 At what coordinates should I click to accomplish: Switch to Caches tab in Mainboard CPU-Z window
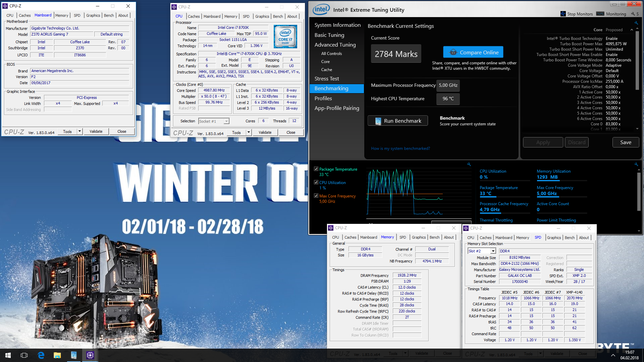(x=24, y=15)
